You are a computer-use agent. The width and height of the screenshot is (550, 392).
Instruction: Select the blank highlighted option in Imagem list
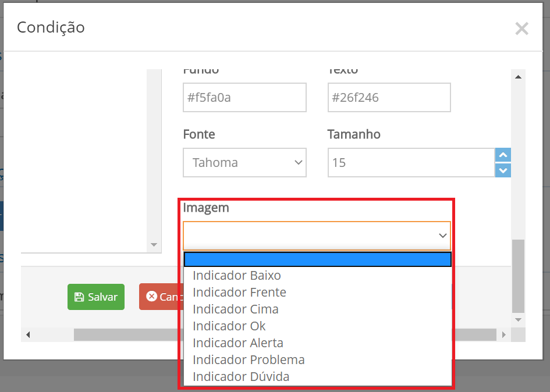coord(317,259)
